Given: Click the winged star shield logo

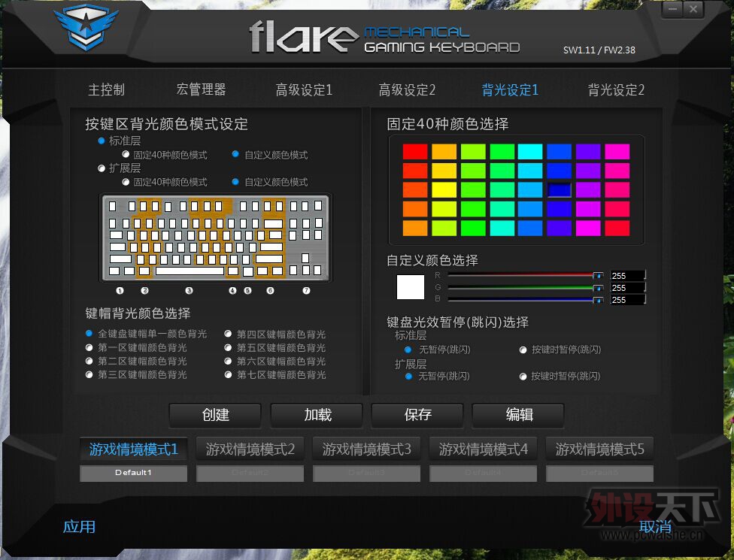Looking at the screenshot, I should pyautogui.click(x=86, y=26).
